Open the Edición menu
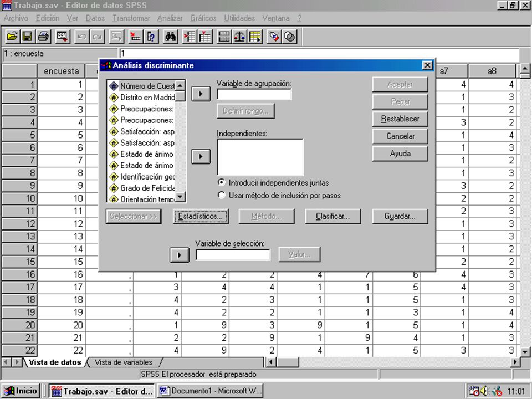The width and height of the screenshot is (532, 399). (48, 18)
